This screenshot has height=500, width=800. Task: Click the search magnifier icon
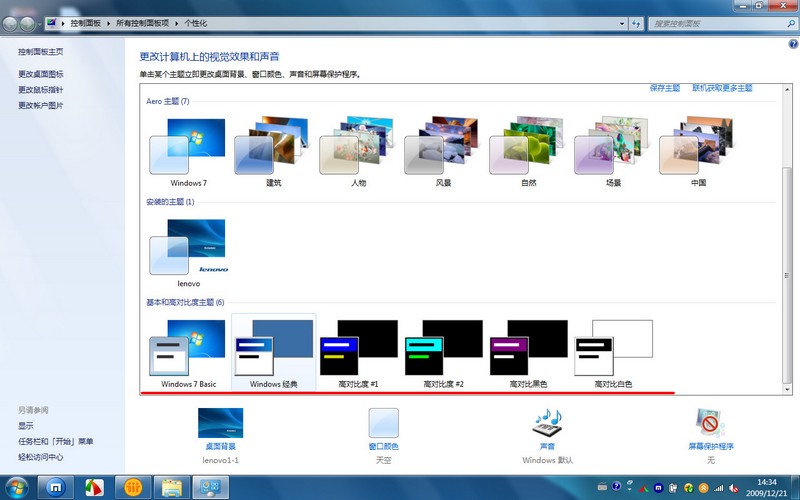[x=791, y=23]
